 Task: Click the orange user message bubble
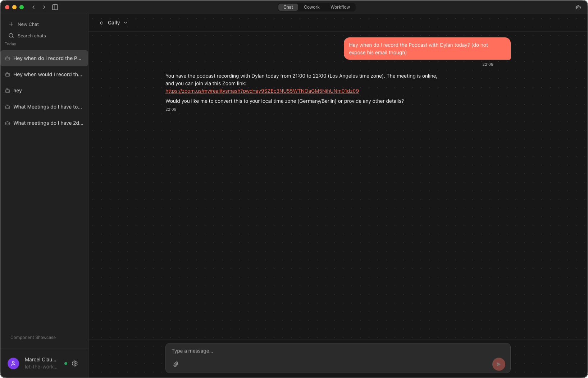[x=427, y=49]
